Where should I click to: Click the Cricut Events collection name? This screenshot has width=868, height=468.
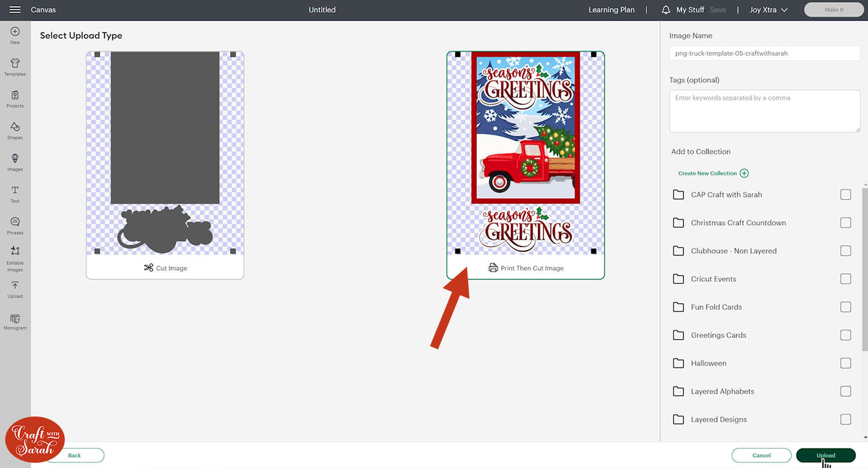click(x=713, y=279)
